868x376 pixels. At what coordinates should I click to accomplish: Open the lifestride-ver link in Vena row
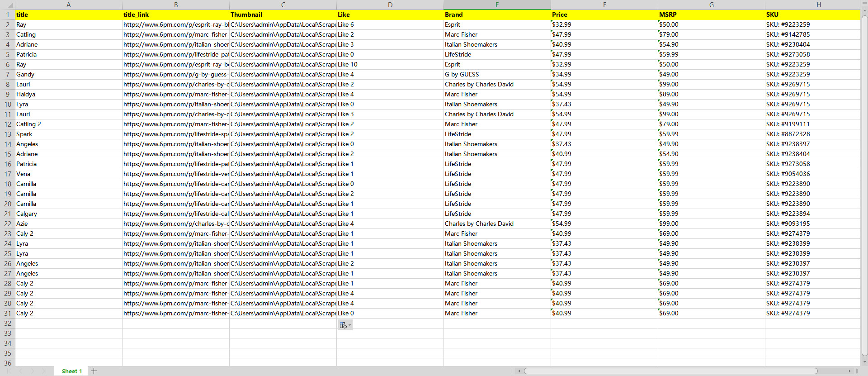click(x=176, y=174)
